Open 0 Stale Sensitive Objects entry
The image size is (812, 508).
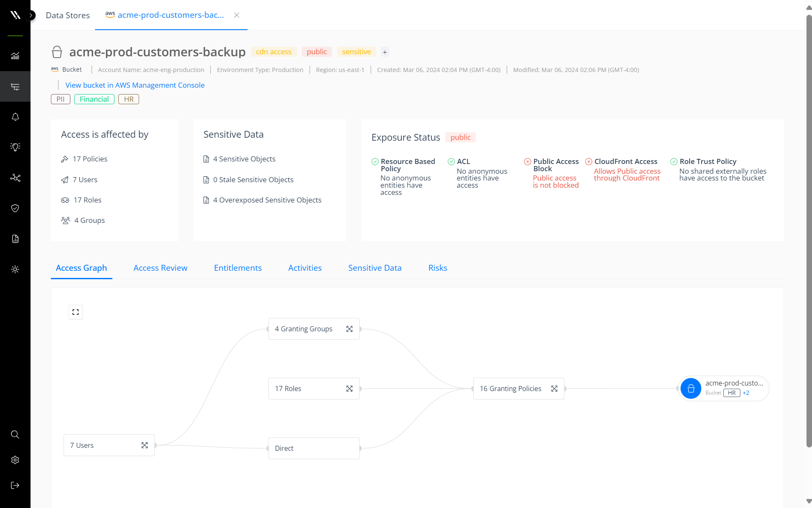248,180
